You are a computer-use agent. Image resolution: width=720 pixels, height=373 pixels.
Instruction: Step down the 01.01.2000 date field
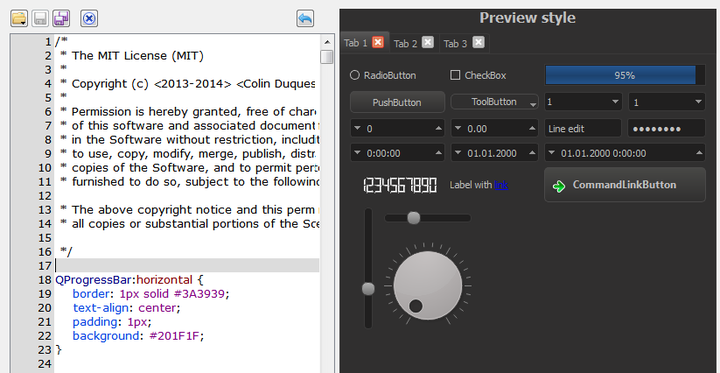458,153
